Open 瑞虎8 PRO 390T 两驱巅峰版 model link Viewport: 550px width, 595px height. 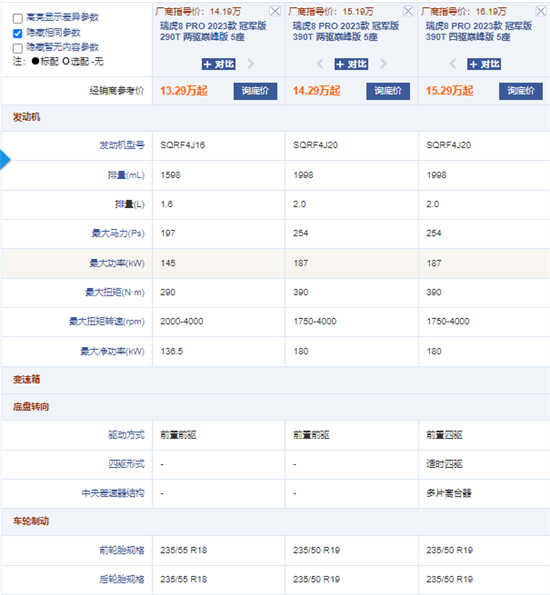tap(345, 31)
